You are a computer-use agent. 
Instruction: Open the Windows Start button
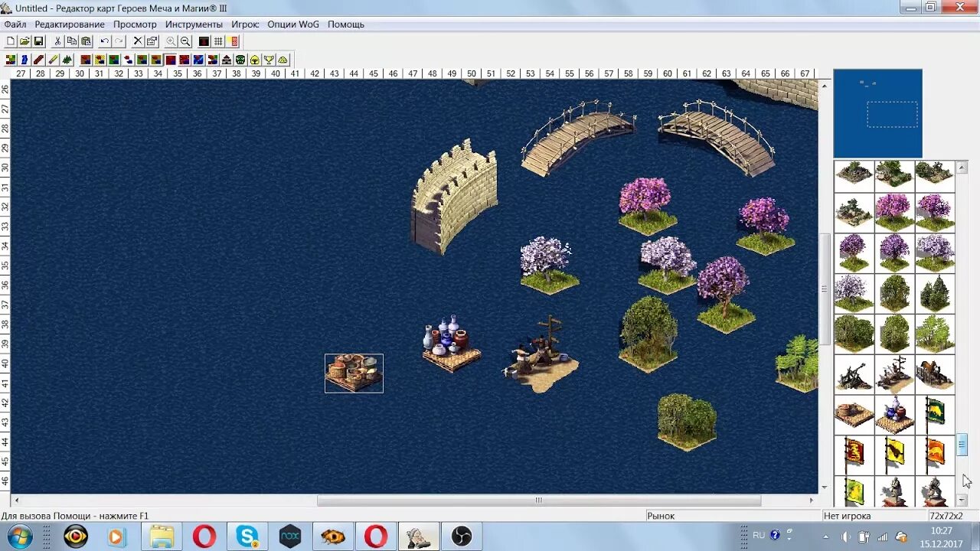click(20, 536)
